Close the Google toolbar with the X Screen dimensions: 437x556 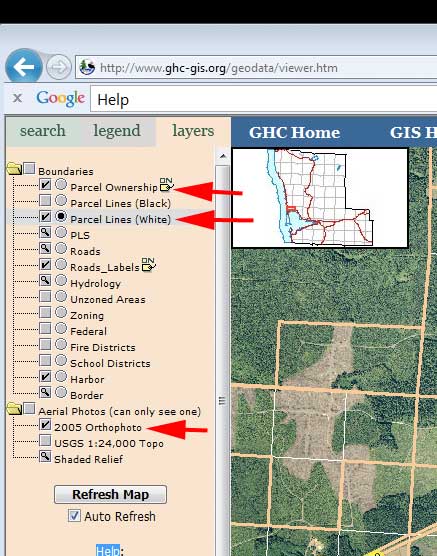[x=17, y=98]
